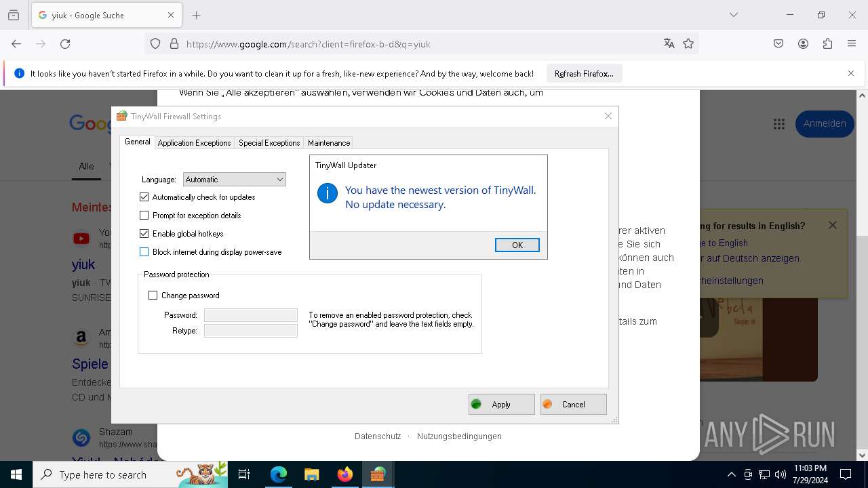The image size is (868, 488).
Task: Open the Google apps grid
Action: 778,123
